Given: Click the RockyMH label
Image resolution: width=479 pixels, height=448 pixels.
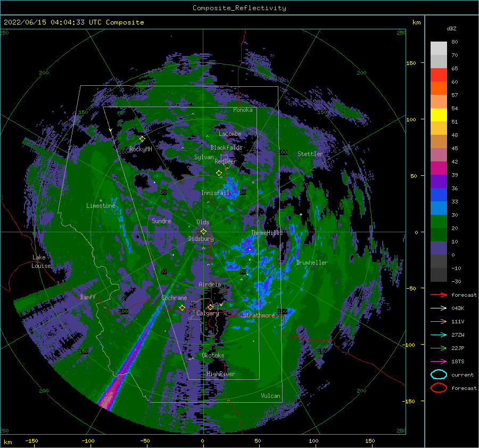Looking at the screenshot, I should click(141, 149).
